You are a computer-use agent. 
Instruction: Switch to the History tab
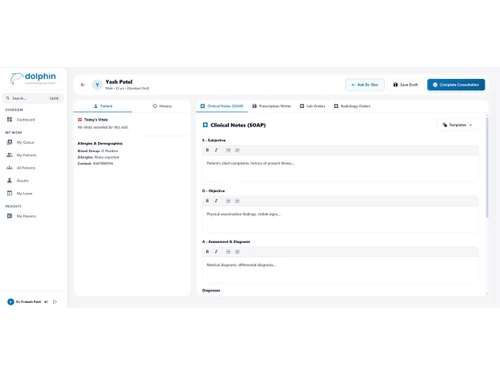click(x=162, y=106)
